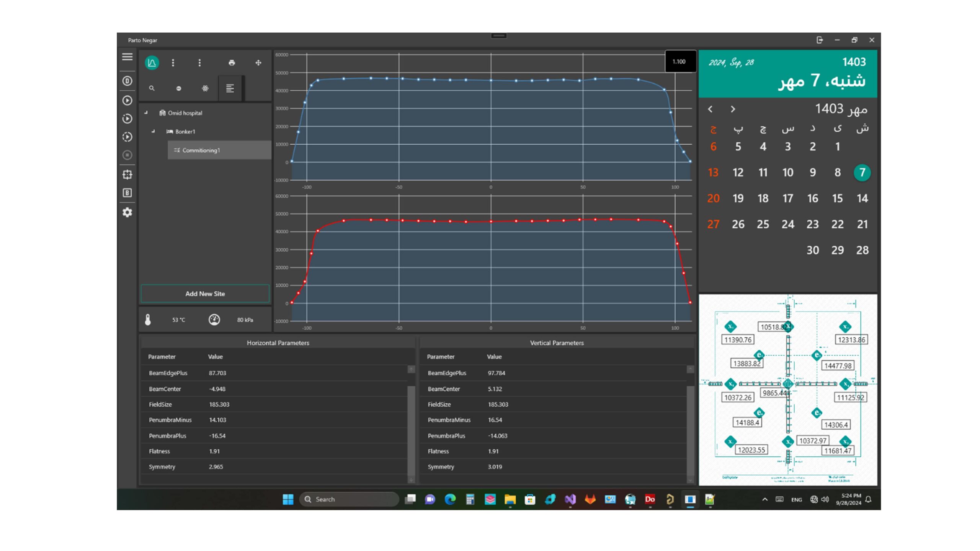Viewport: 980px width, 551px height.
Task: Click the four-arrow move icon
Action: pos(258,63)
